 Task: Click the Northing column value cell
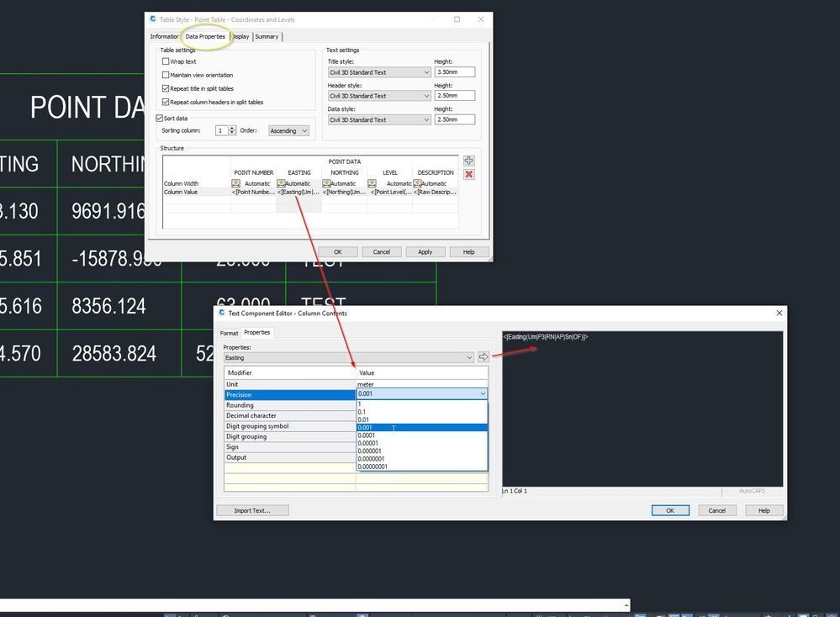[344, 192]
